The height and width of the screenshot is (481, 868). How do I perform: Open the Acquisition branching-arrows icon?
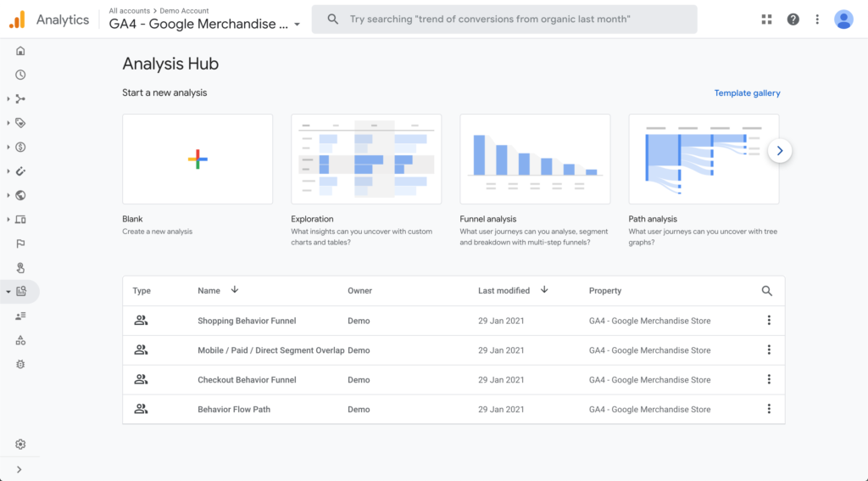(20, 98)
